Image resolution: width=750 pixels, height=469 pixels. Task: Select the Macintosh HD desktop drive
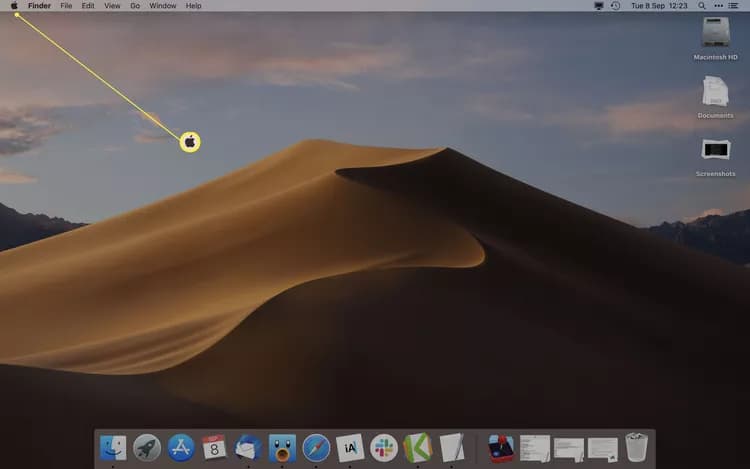tap(716, 39)
